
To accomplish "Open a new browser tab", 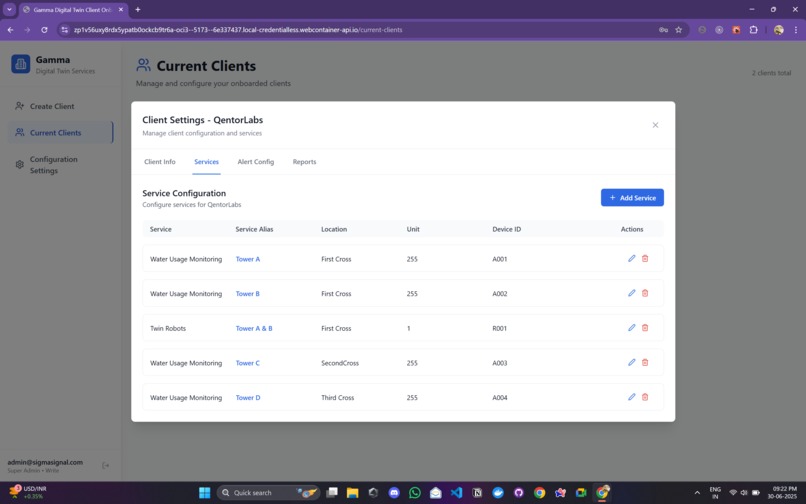I will [x=137, y=9].
